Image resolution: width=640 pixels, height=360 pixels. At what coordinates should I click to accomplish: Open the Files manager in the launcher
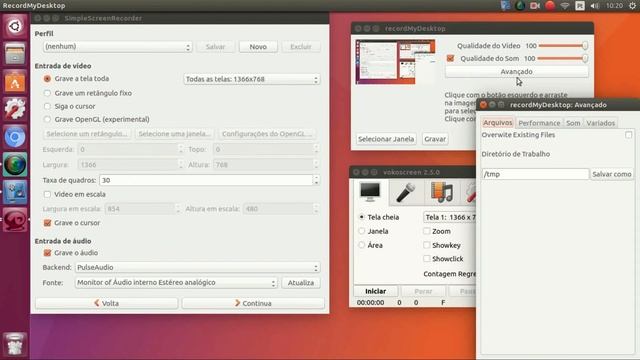pos(15,53)
